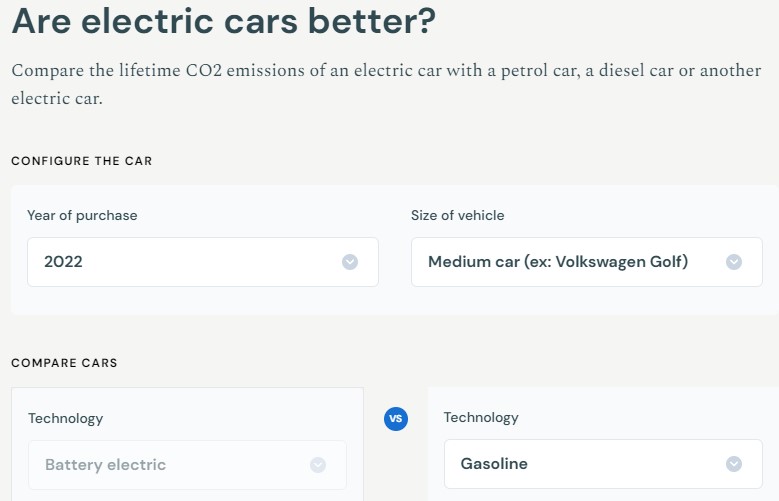Click the blue VS badge
This screenshot has height=501, width=779.
click(396, 419)
